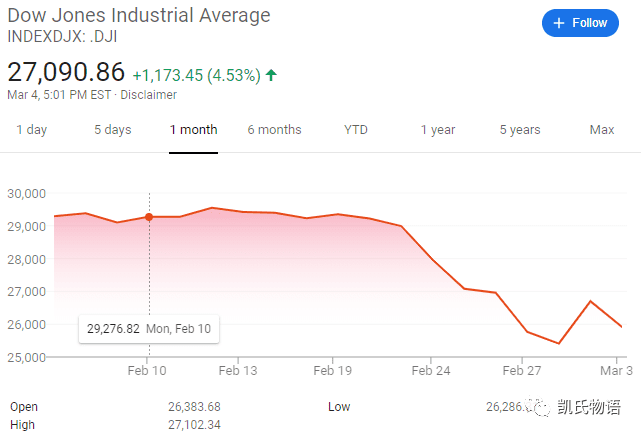Click the Feb 27 axis label

(x=522, y=370)
